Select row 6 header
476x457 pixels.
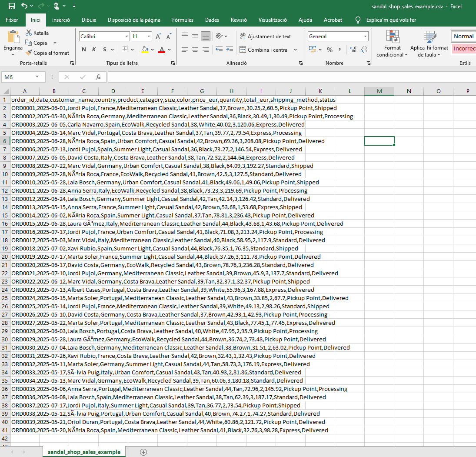(4, 141)
